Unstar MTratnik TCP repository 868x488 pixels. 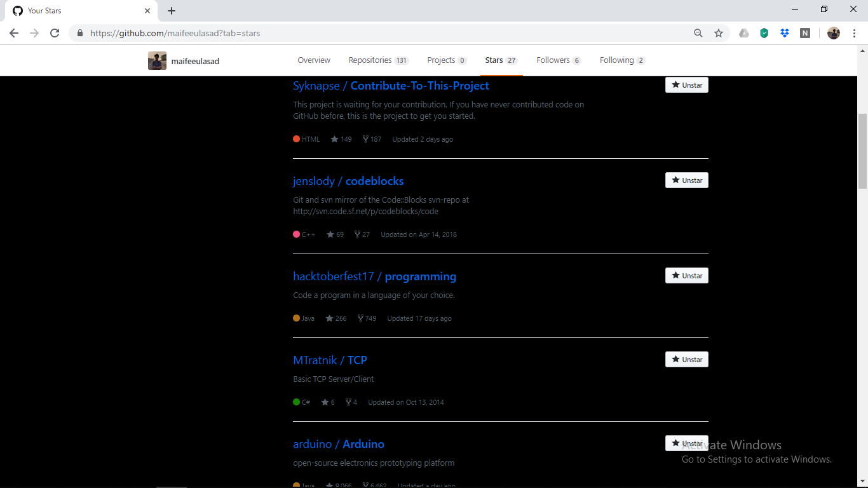coord(687,360)
